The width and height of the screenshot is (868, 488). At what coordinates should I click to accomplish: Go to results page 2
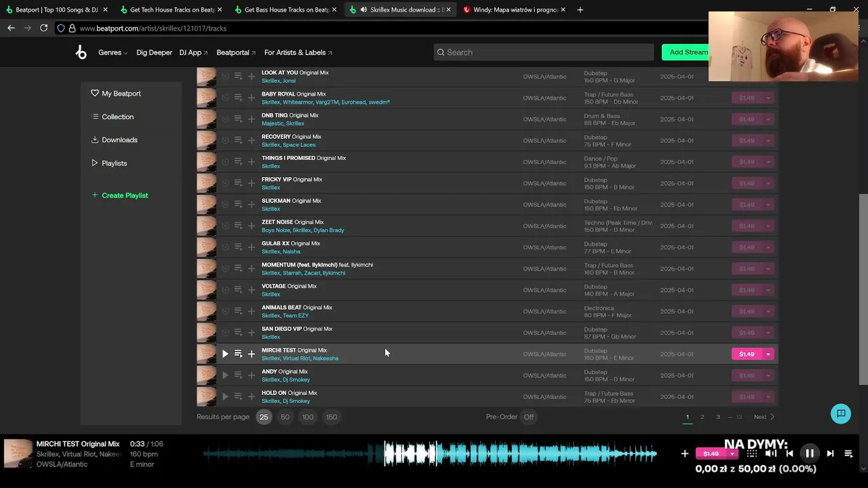pyautogui.click(x=703, y=417)
